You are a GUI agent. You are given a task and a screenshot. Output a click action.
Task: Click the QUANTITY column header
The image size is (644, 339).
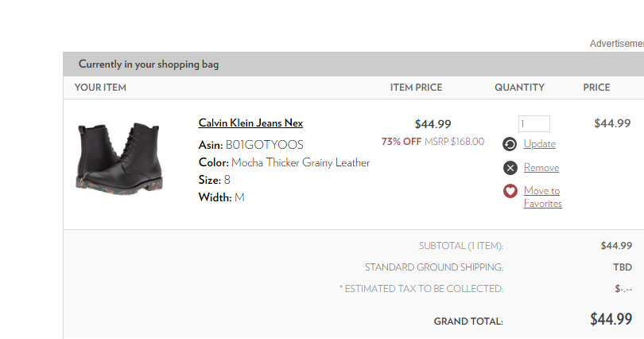click(x=519, y=88)
